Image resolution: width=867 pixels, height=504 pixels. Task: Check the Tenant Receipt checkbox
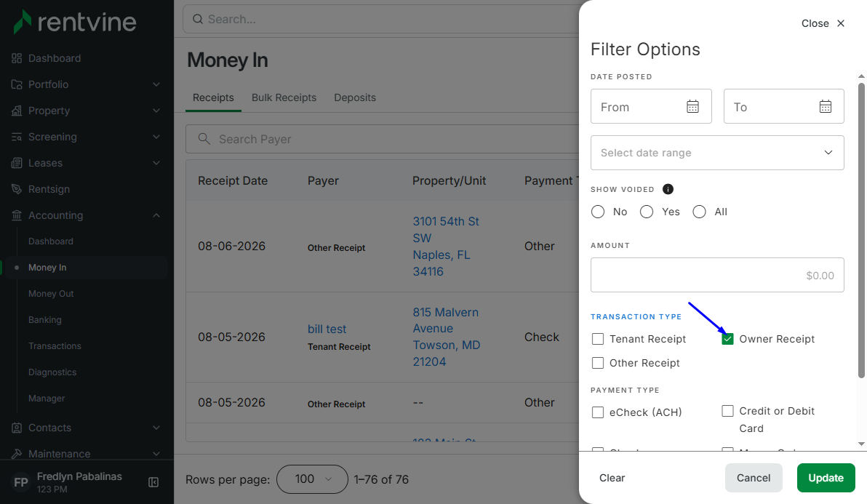(598, 339)
